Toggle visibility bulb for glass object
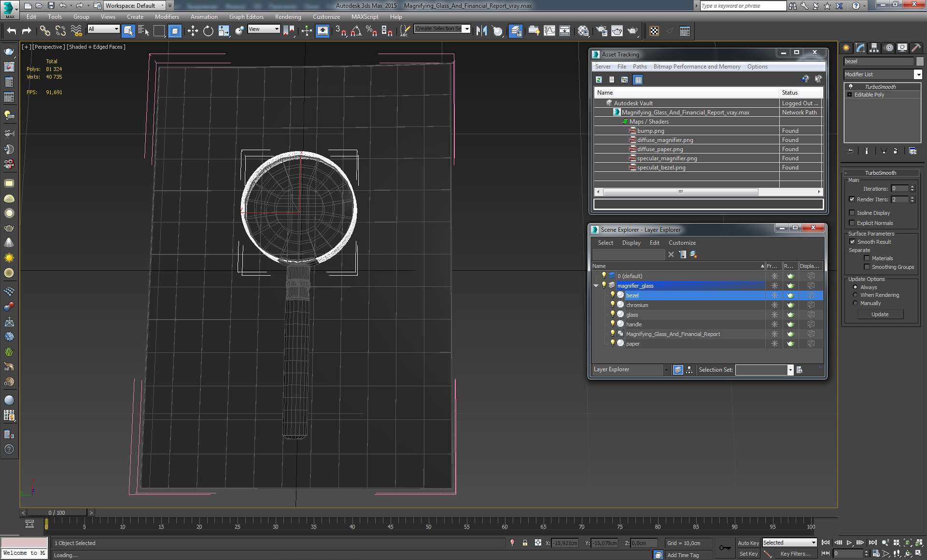This screenshot has width=927, height=560. 613,314
